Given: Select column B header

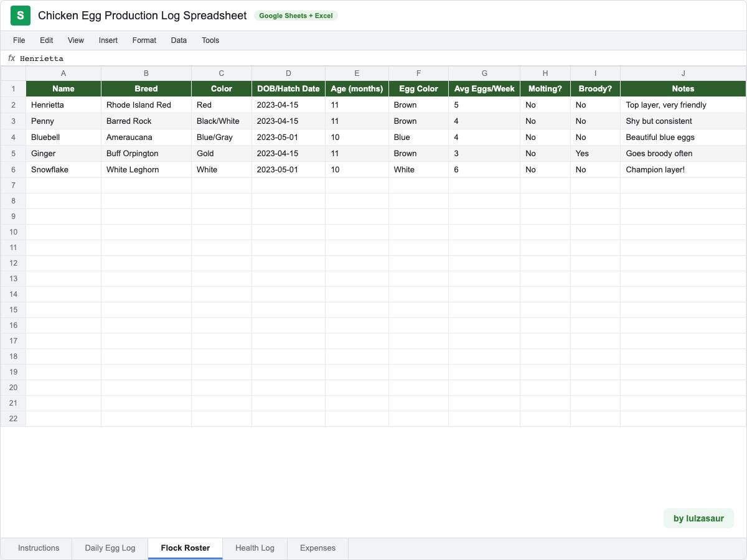Looking at the screenshot, I should tap(146, 73).
